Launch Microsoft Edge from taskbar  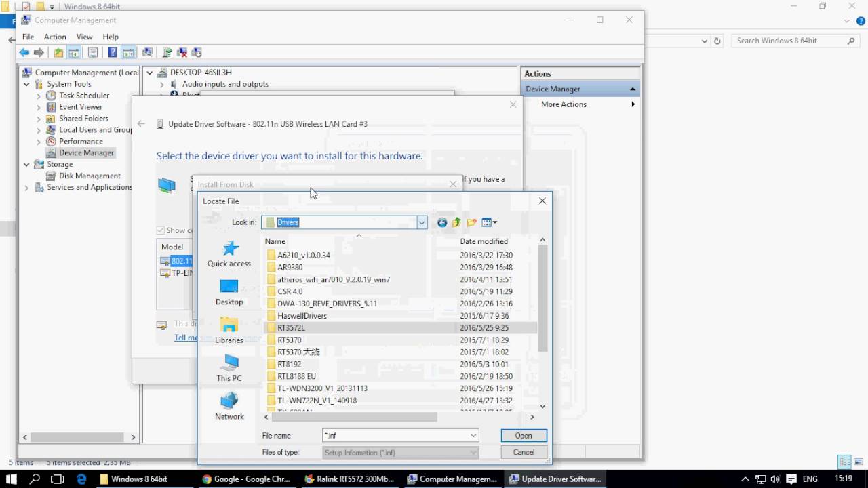81,479
